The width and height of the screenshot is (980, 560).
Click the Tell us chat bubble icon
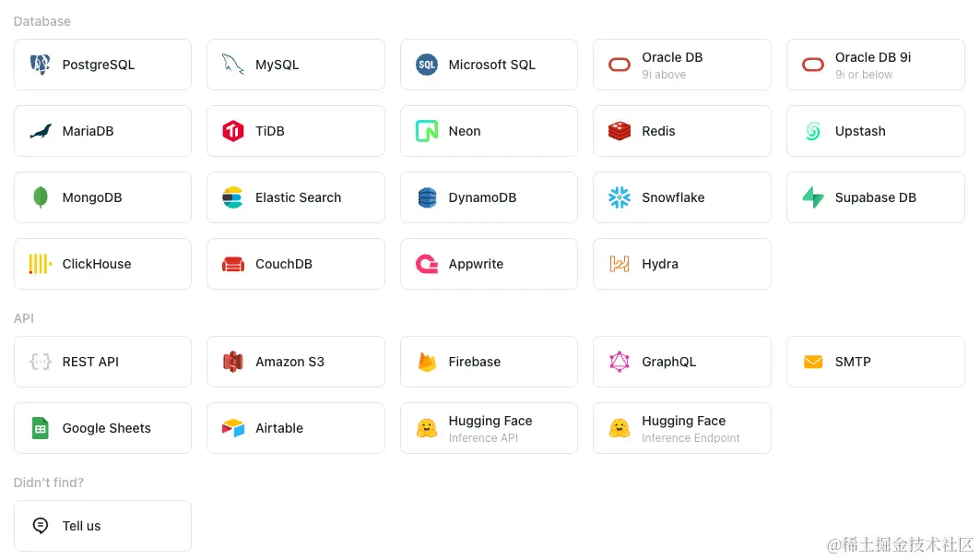tap(40, 526)
